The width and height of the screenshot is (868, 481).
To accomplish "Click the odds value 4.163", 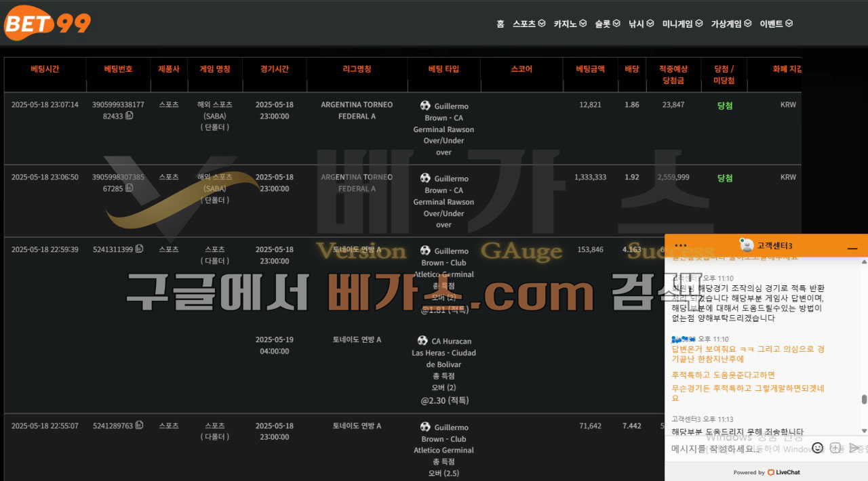I will [632, 249].
